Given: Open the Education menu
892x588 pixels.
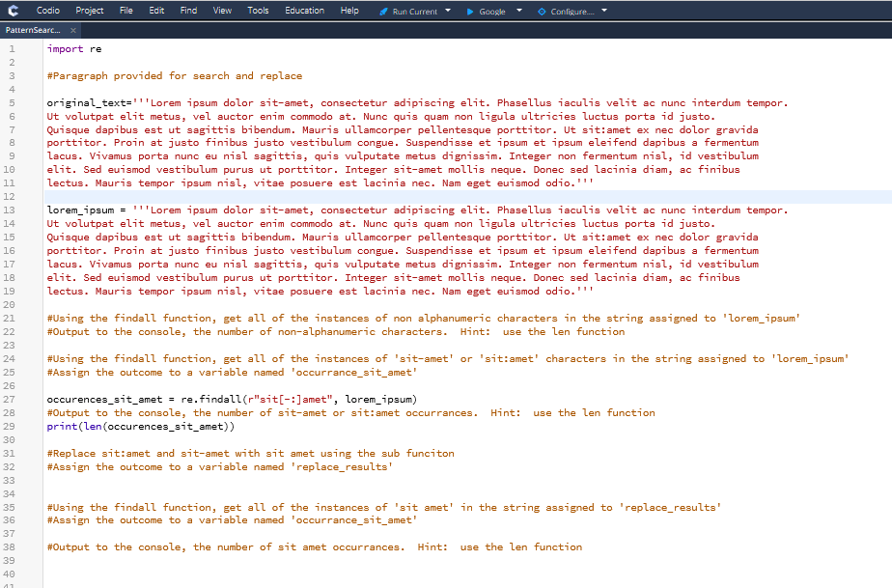Looking at the screenshot, I should [x=304, y=11].
